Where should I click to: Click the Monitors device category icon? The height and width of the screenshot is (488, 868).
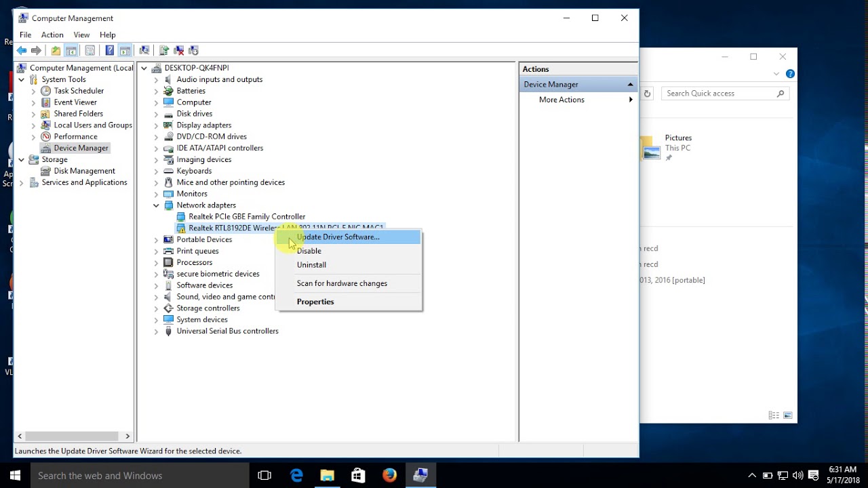pyautogui.click(x=168, y=194)
